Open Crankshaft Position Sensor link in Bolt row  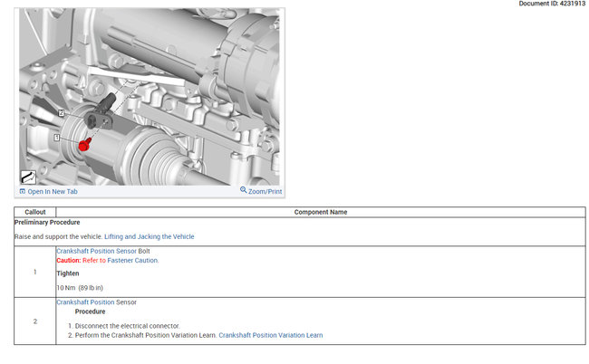click(x=97, y=251)
